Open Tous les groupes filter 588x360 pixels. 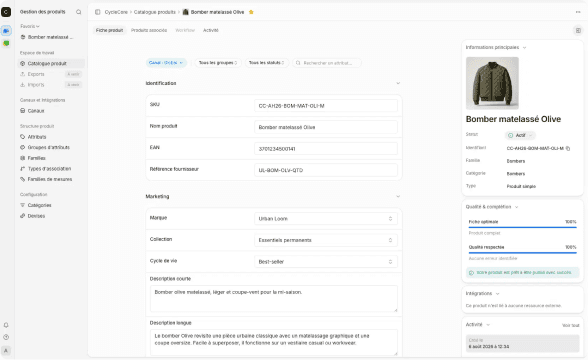click(218, 63)
